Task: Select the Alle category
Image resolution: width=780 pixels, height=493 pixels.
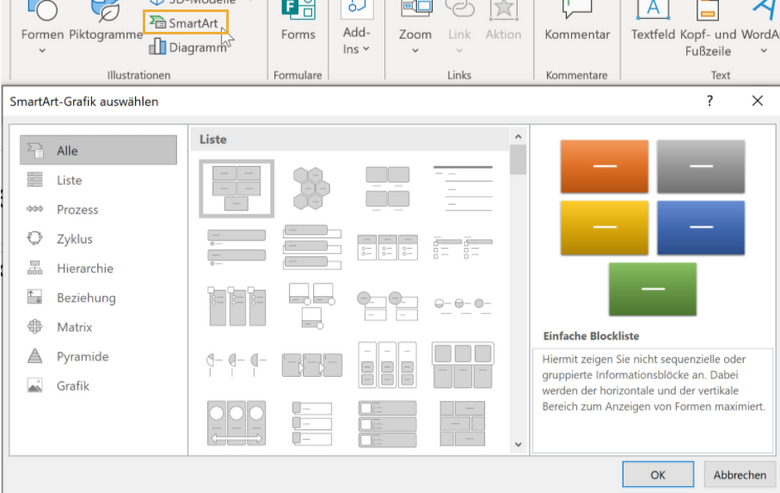Action: (98, 150)
